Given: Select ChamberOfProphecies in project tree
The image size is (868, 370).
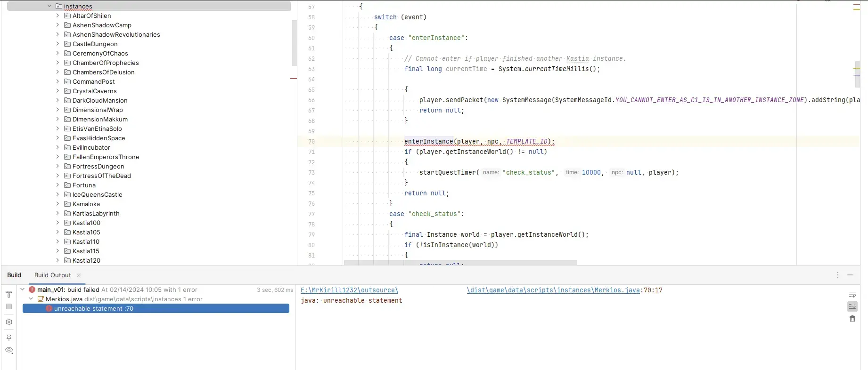Looking at the screenshot, I should [106, 63].
